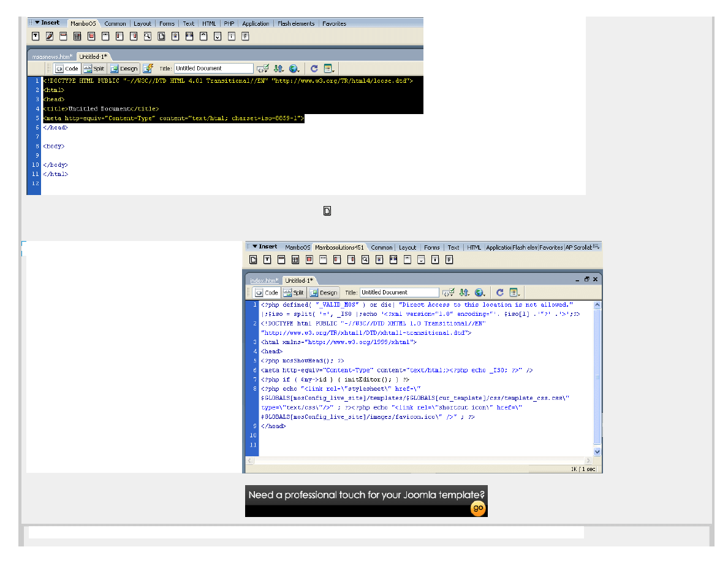This screenshot has height=563, width=728.
Task: Click the orange go button on Joomla banner
Action: (x=478, y=508)
